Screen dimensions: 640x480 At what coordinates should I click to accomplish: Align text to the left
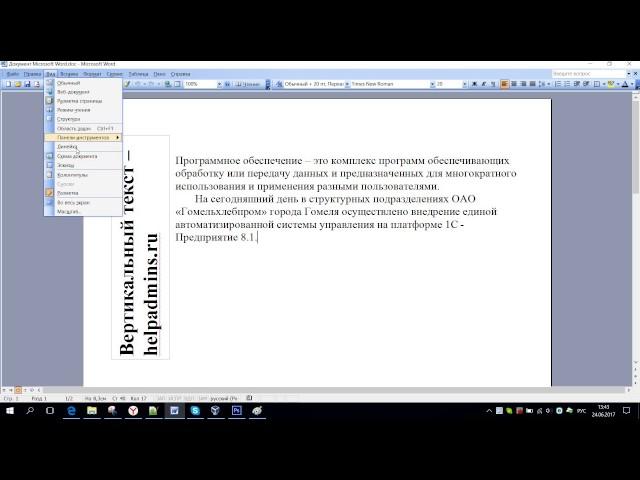point(503,84)
